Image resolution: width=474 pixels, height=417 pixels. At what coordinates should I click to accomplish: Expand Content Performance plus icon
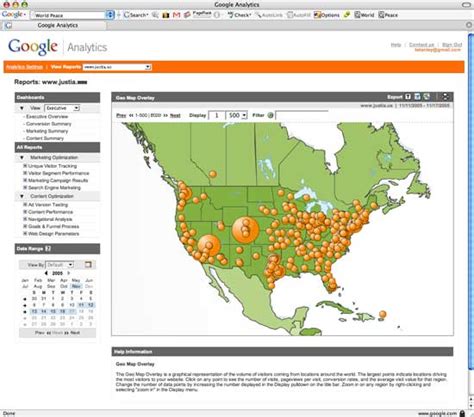click(25, 212)
